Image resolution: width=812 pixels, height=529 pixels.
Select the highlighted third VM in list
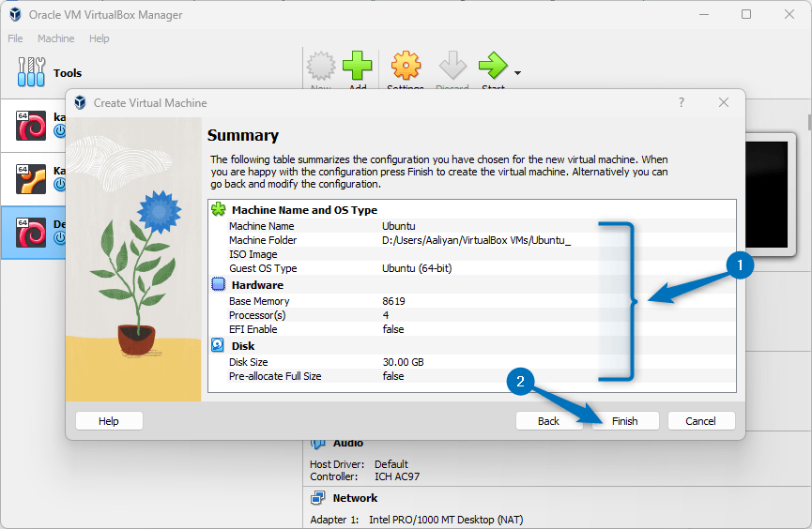pos(33,233)
